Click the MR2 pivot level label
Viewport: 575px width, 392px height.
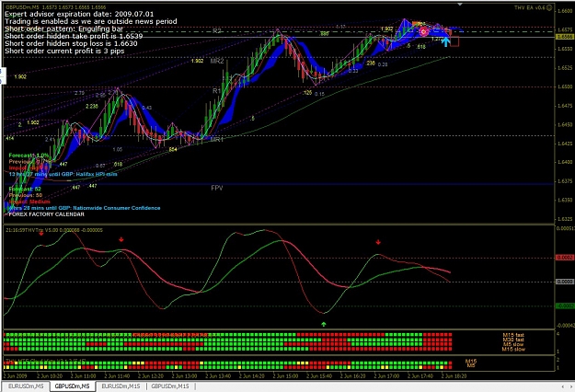217,61
